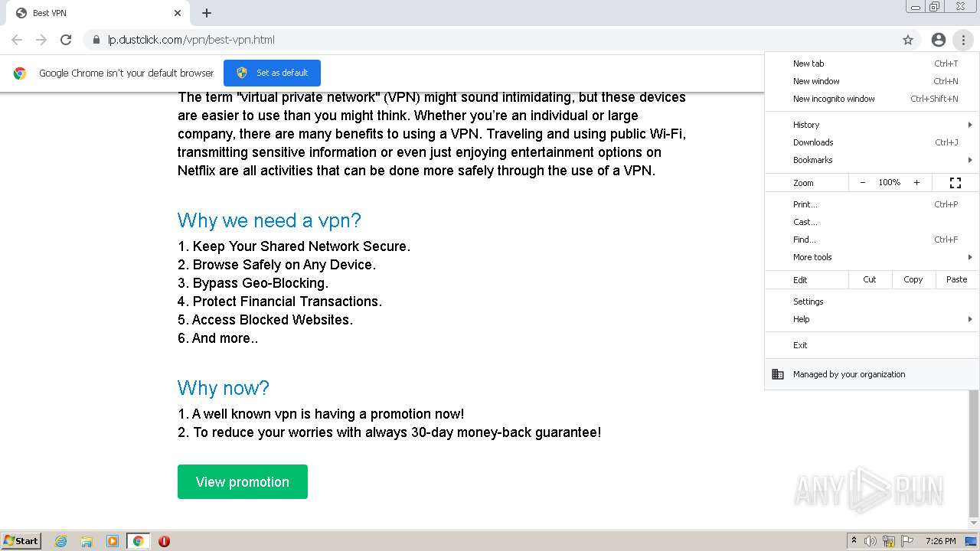Choose New incognito window
The image size is (980, 551).
coord(872,99)
